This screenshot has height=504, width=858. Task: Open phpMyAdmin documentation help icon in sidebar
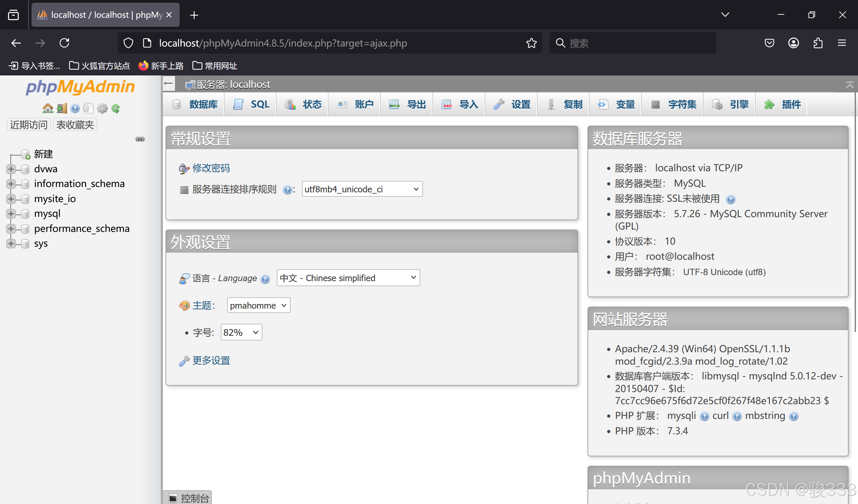pyautogui.click(x=75, y=108)
